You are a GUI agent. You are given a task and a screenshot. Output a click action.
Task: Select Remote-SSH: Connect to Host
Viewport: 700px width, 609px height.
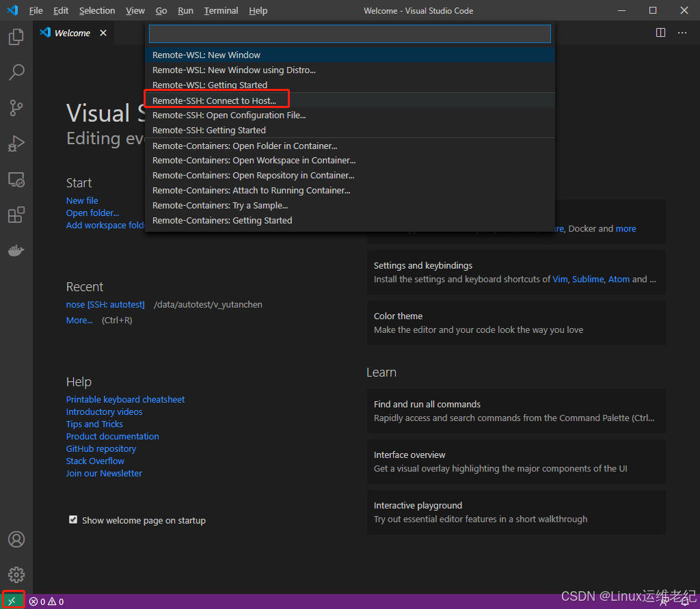pyautogui.click(x=350, y=100)
